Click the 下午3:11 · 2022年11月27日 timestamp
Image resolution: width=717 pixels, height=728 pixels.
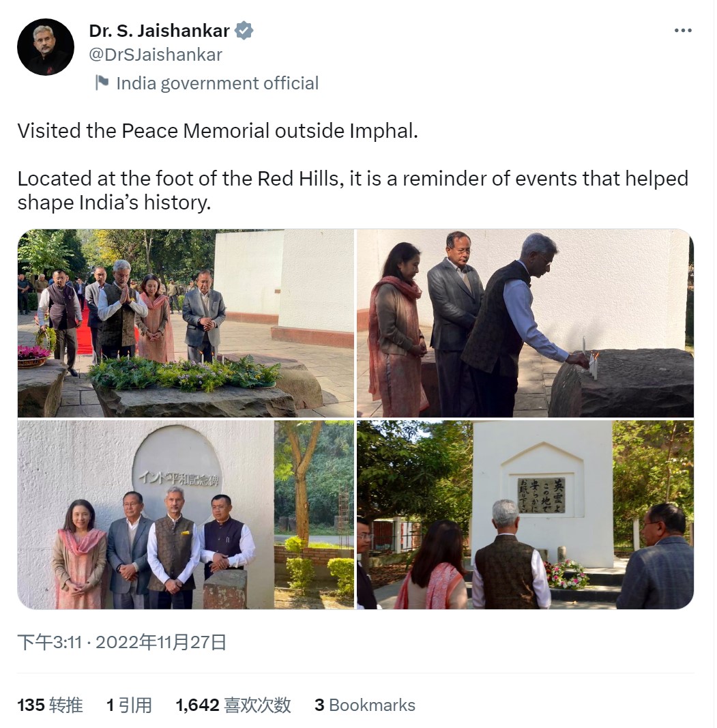[121, 642]
